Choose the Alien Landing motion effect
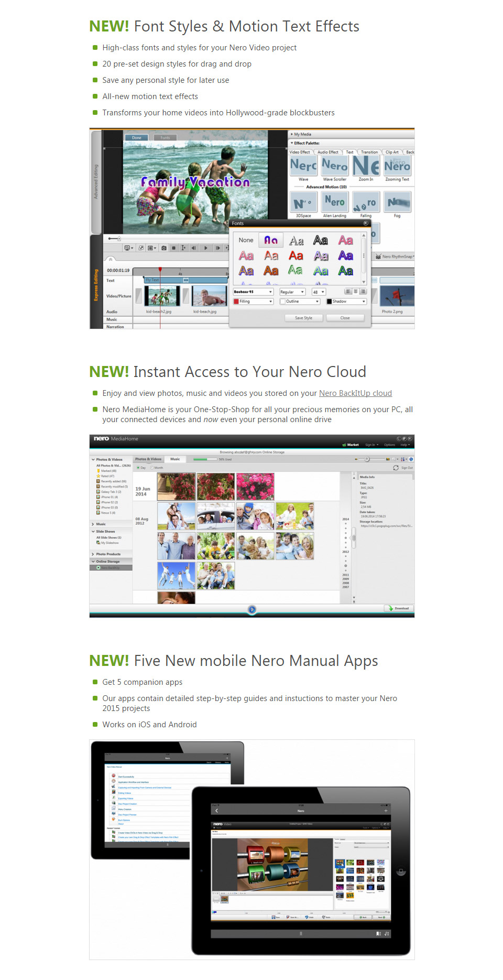The image size is (503, 980). click(x=335, y=202)
